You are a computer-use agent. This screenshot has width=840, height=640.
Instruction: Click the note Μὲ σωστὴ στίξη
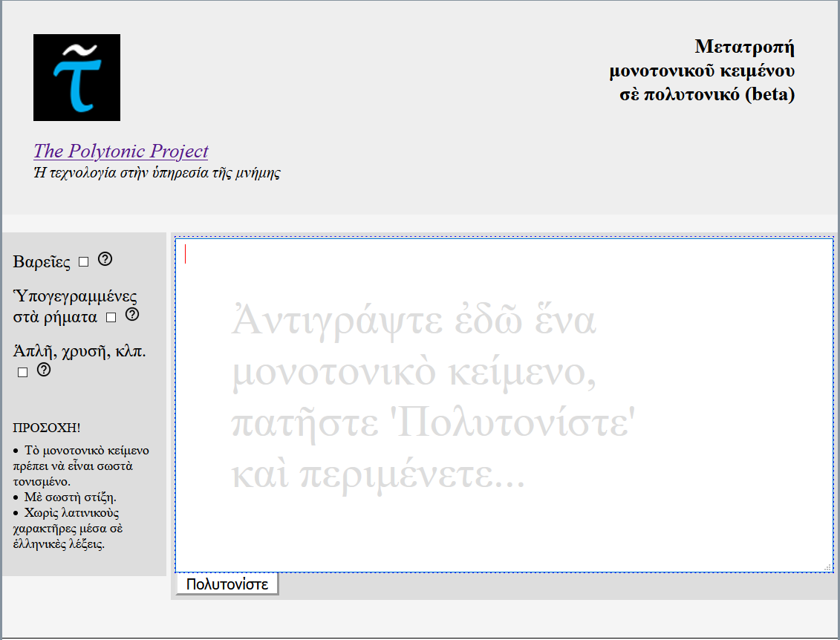[x=71, y=497]
